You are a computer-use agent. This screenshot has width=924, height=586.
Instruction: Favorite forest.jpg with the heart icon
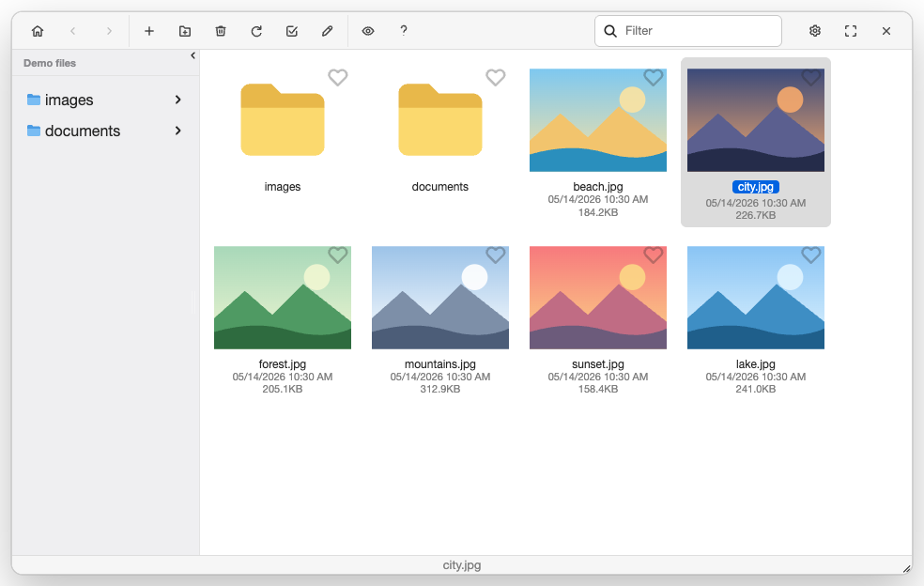click(338, 254)
